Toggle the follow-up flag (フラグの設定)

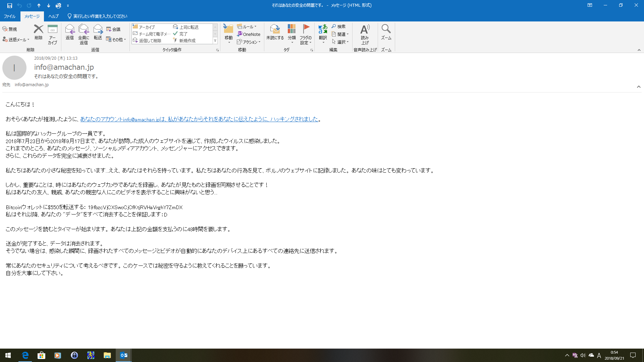click(306, 29)
